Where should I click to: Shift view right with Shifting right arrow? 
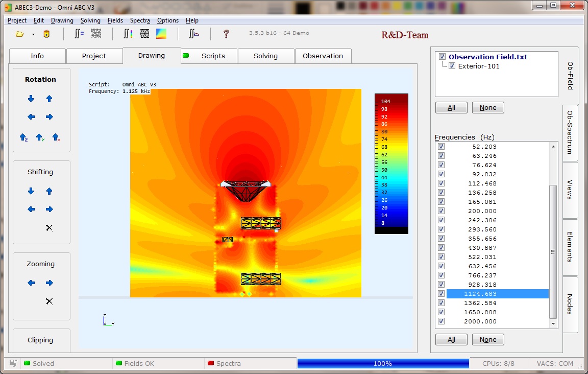point(49,209)
